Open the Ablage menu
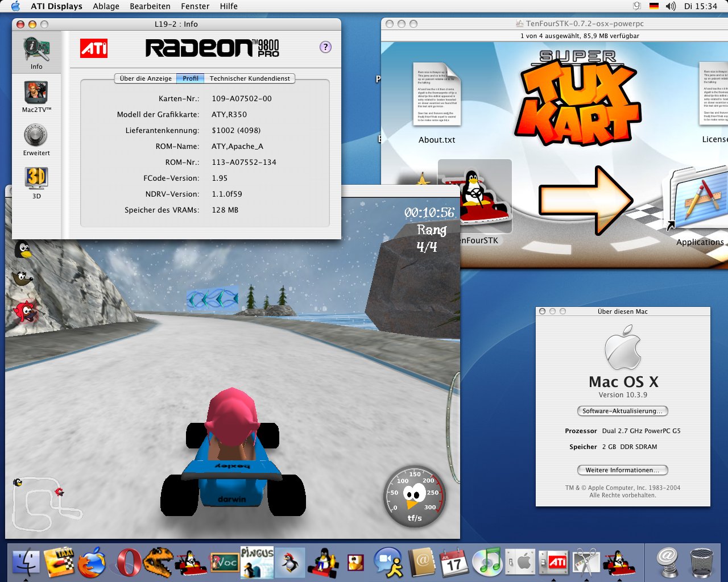This screenshot has width=728, height=582. [x=106, y=6]
